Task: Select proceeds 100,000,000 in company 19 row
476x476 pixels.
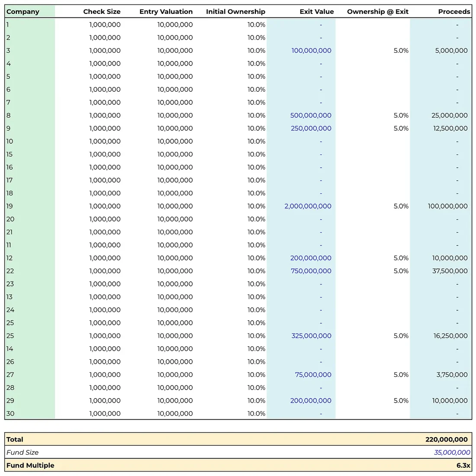Action: tap(447, 206)
